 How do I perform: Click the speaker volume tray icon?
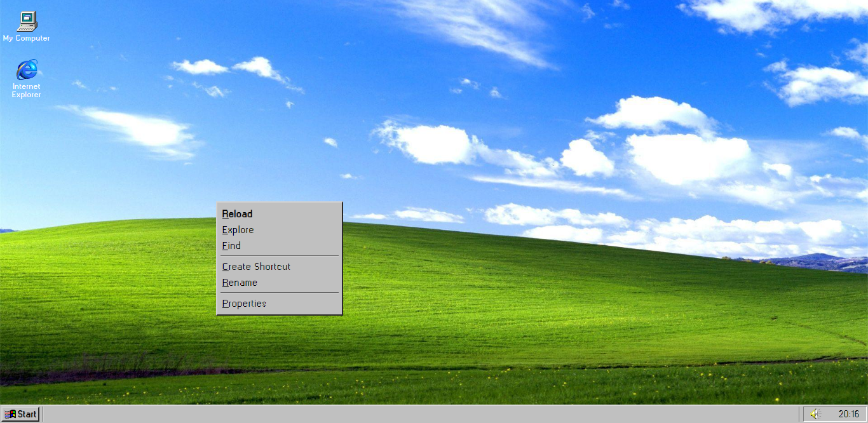(x=815, y=414)
